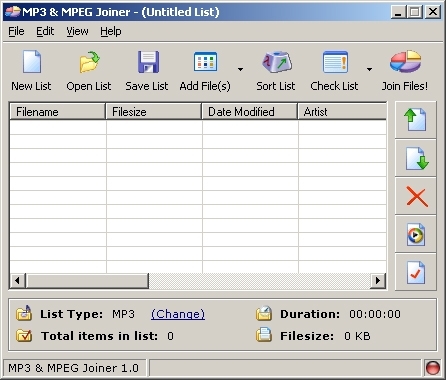Viewport: 446px width, 380px height.
Task: Click the List Type folder icon
Action: (24, 313)
